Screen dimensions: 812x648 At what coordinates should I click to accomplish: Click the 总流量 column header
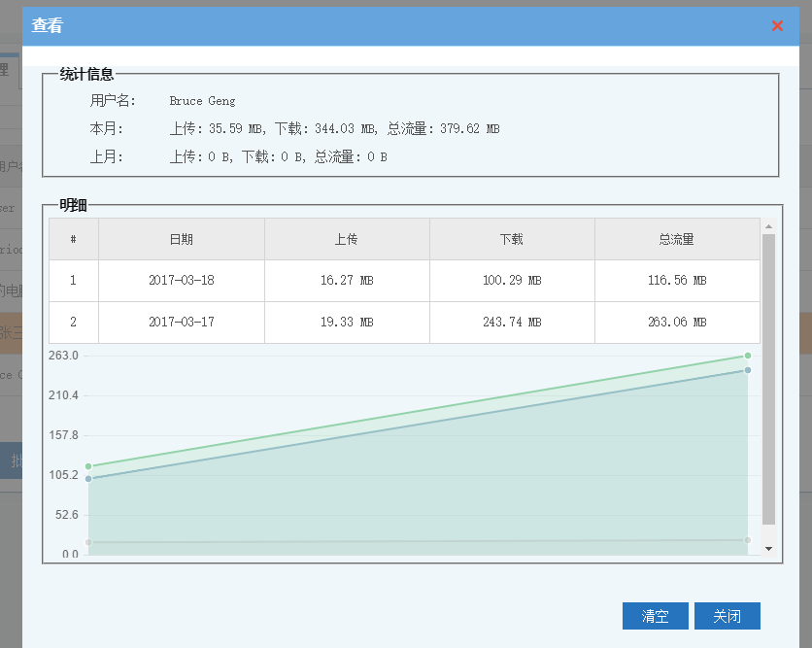point(677,239)
